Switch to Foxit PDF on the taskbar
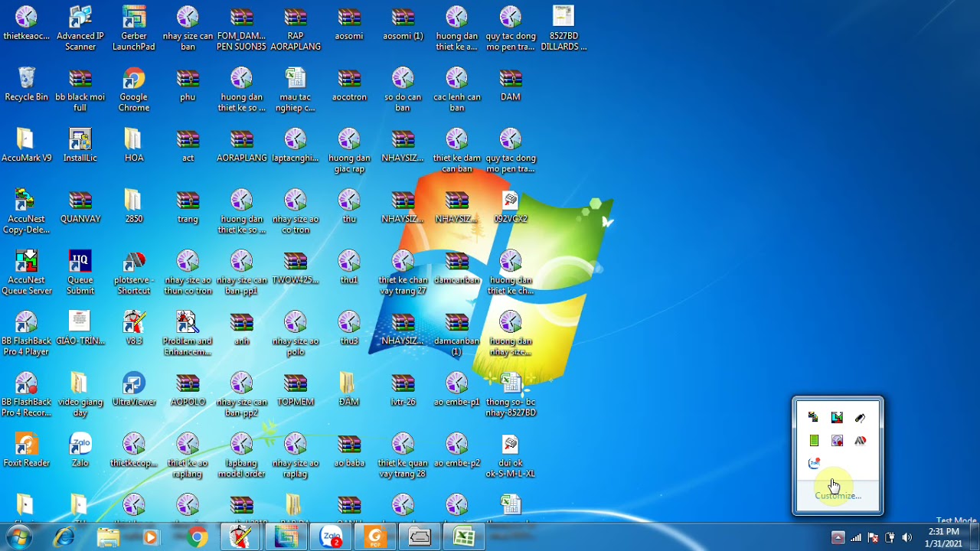 375,538
